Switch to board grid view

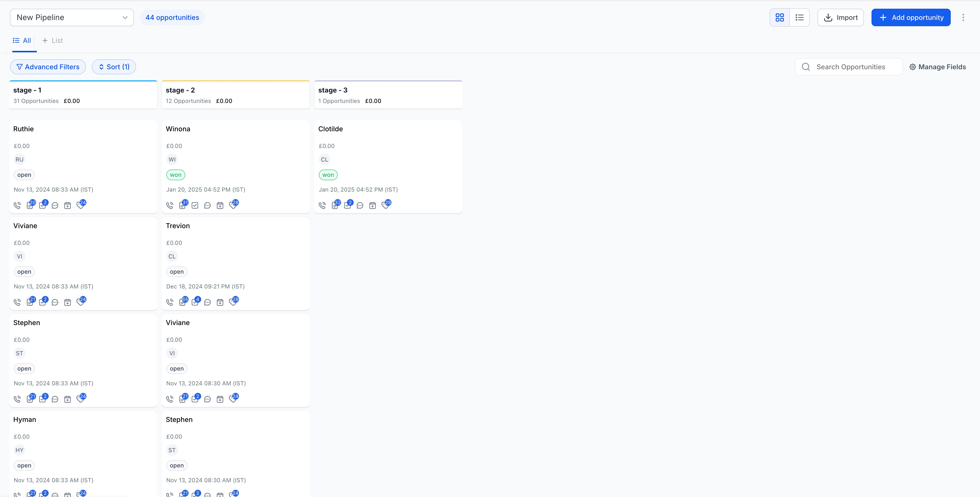[x=780, y=17]
